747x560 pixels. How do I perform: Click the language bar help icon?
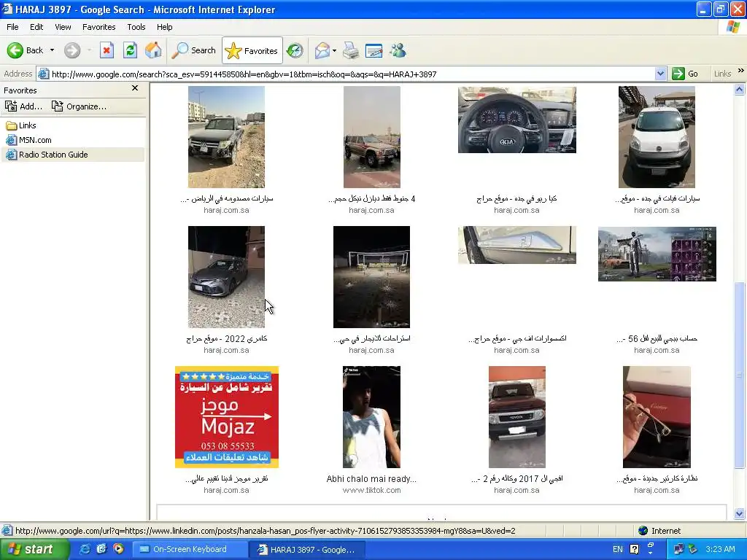pyautogui.click(x=635, y=550)
